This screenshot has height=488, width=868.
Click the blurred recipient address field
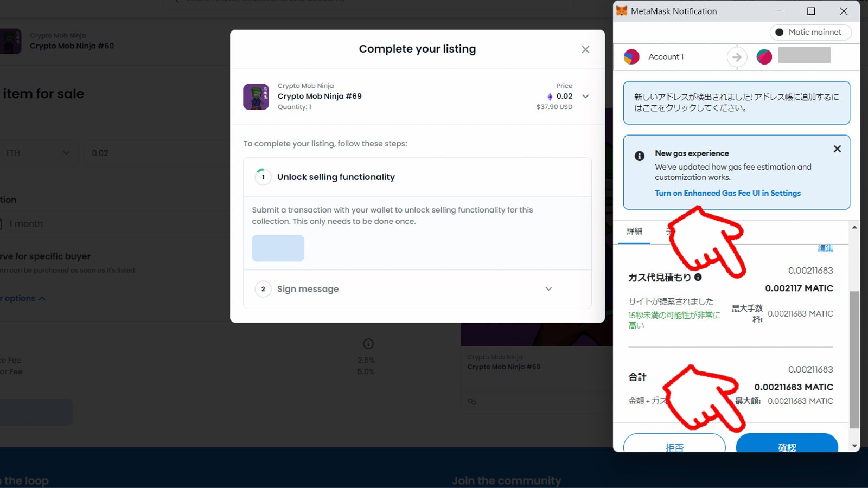pyautogui.click(x=805, y=55)
